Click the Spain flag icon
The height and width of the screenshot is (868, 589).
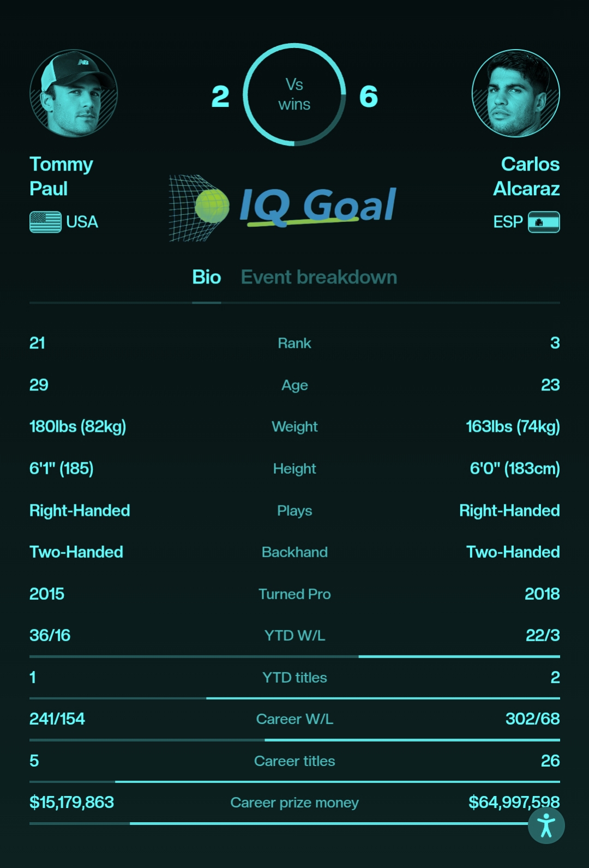click(x=544, y=222)
